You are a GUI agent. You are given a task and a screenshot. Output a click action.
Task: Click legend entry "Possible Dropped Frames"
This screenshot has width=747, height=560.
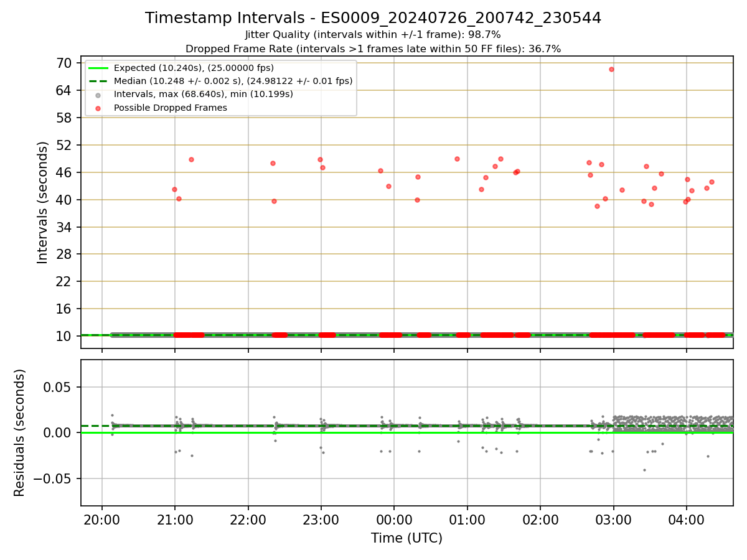pyautogui.click(x=170, y=108)
